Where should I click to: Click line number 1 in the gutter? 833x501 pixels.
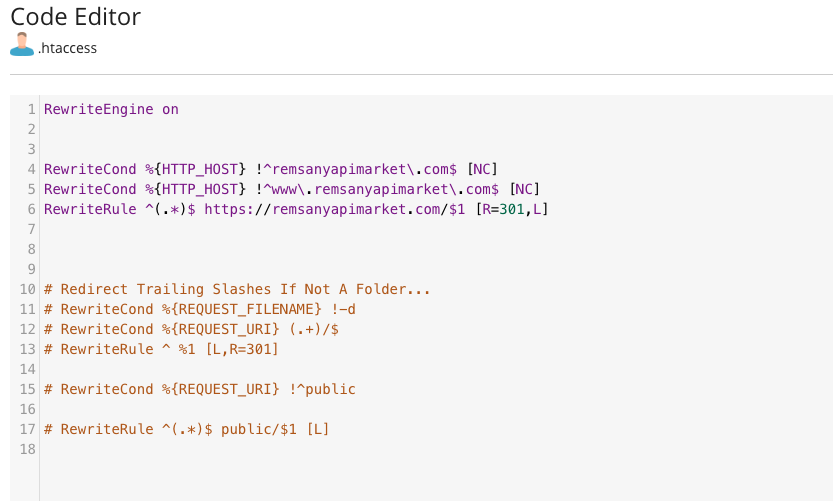[x=31, y=109]
